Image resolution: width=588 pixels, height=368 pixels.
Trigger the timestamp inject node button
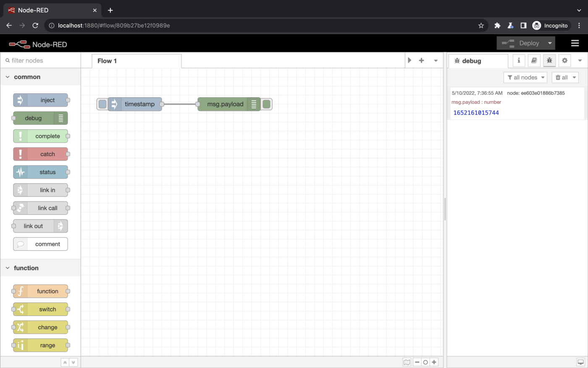click(x=102, y=104)
